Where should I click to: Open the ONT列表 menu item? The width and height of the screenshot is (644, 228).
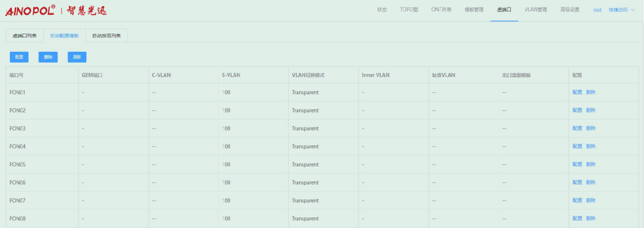(x=441, y=10)
